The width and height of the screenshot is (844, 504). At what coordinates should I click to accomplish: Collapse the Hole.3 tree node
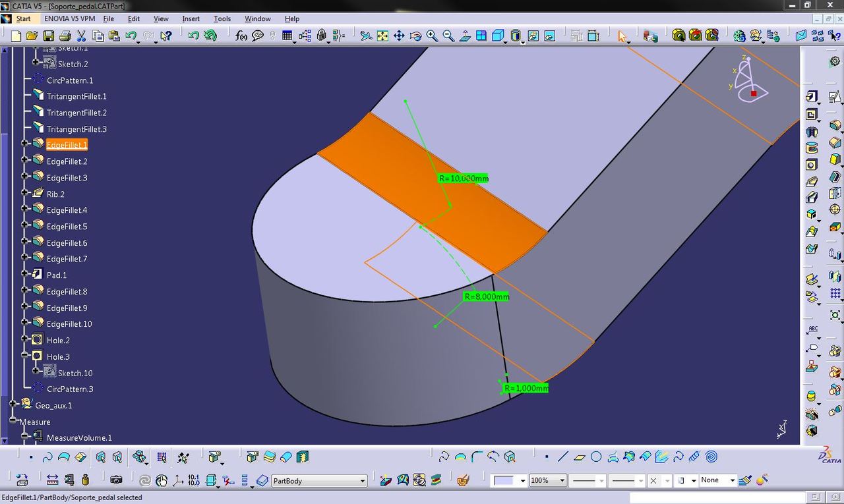(24, 355)
